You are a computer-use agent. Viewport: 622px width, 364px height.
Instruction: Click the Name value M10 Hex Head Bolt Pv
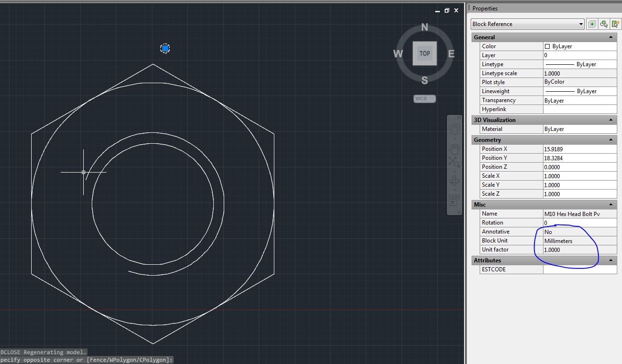(580, 214)
